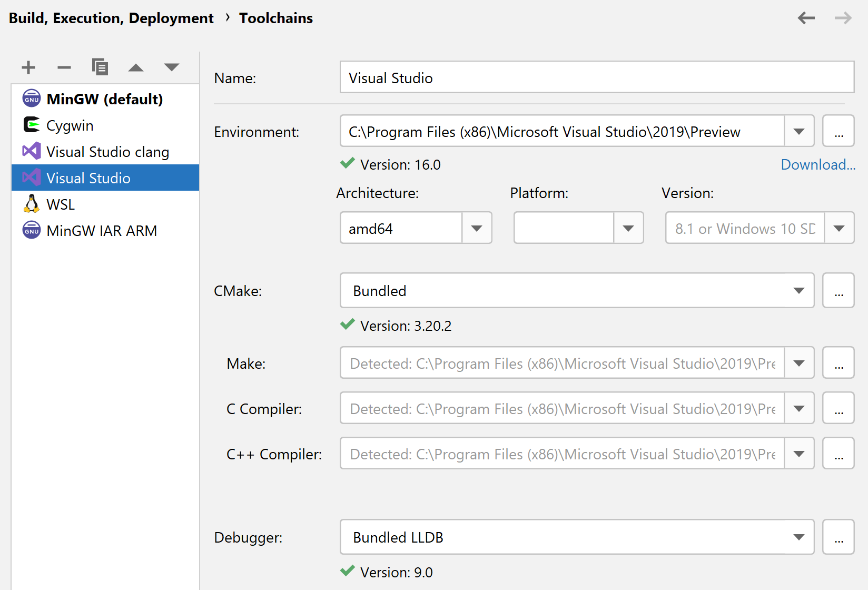Go to Build, Execution, Deployment breadcrumb
868x590 pixels.
[x=111, y=18]
